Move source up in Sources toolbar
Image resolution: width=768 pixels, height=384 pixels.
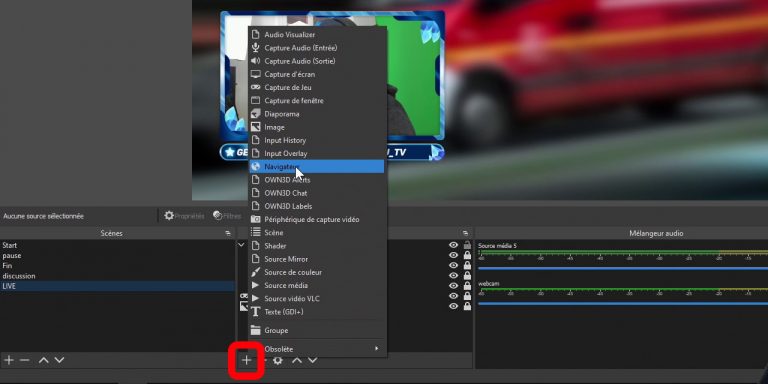tap(297, 360)
